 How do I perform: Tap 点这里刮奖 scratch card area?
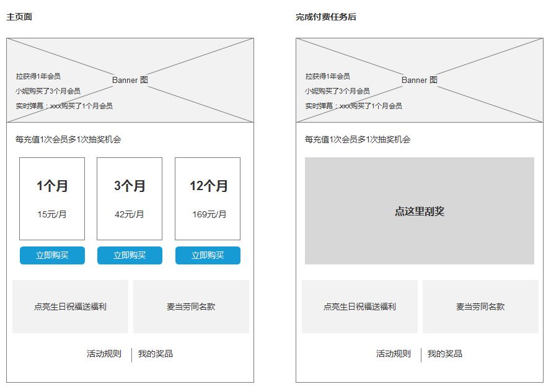click(419, 211)
